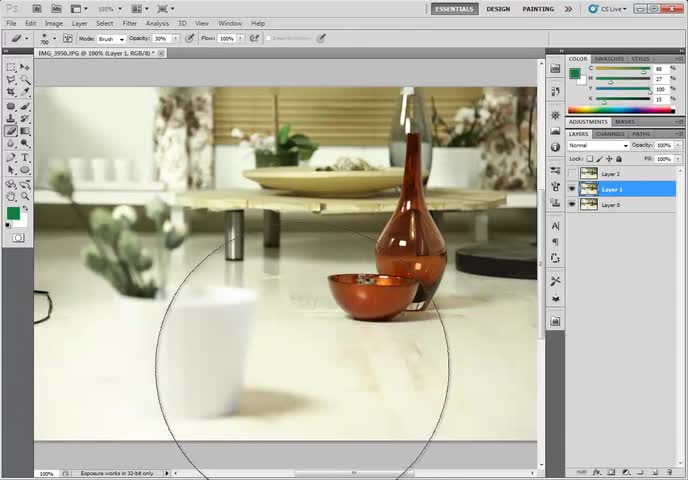Open eraser Mode dropdown showing Brush
Image resolution: width=688 pixels, height=480 pixels.
[111, 39]
